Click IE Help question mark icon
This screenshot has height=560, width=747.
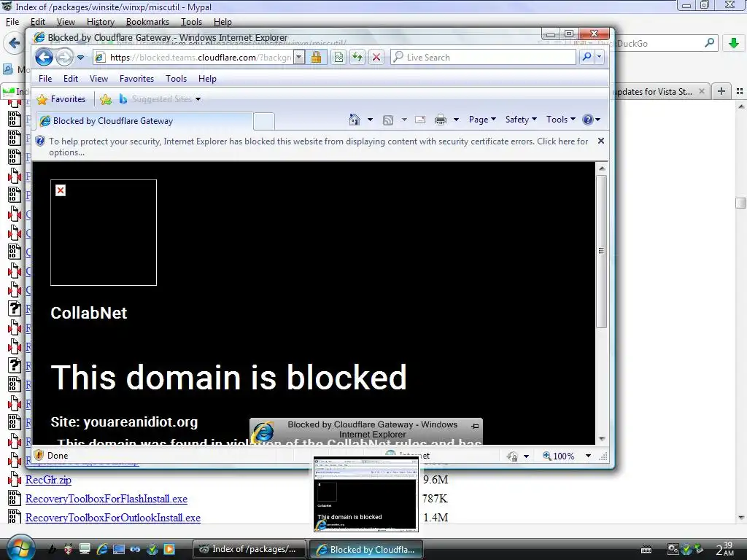point(588,120)
